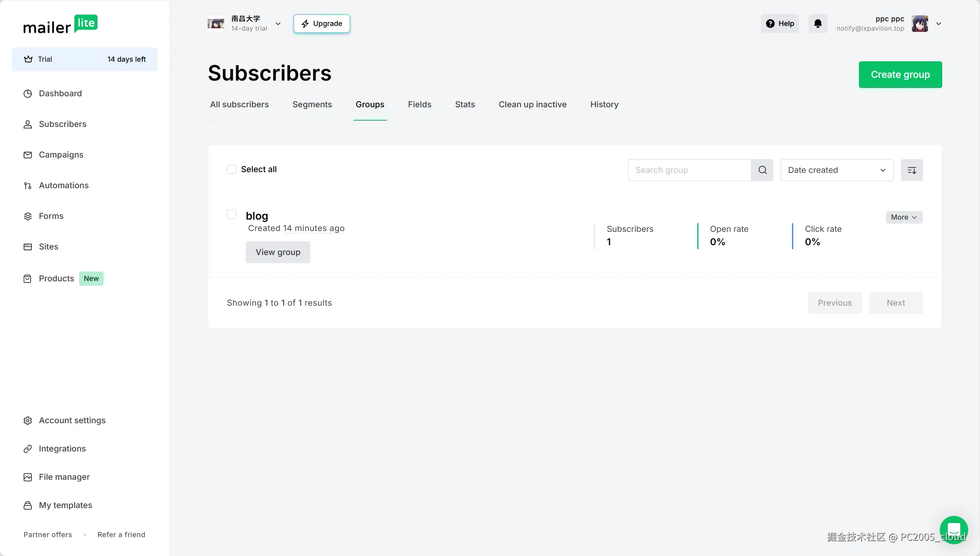Viewport: 980px width, 556px height.
Task: Open the History tab
Action: (x=604, y=105)
